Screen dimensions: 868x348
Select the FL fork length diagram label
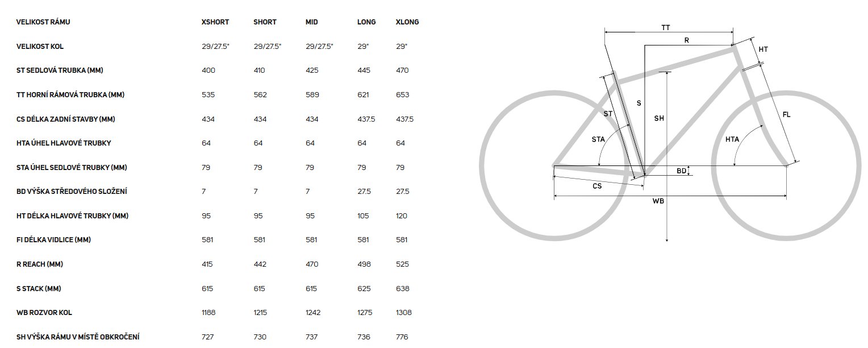click(786, 115)
